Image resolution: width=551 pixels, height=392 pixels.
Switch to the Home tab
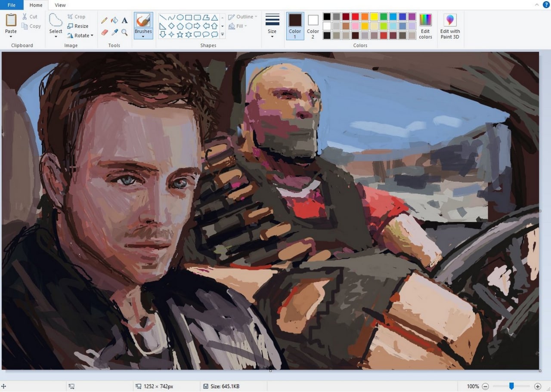tap(36, 5)
